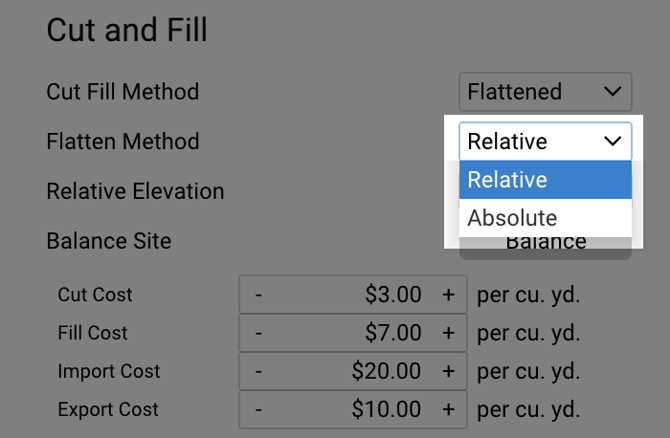Open the Cut Fill Method dropdown

click(x=545, y=92)
